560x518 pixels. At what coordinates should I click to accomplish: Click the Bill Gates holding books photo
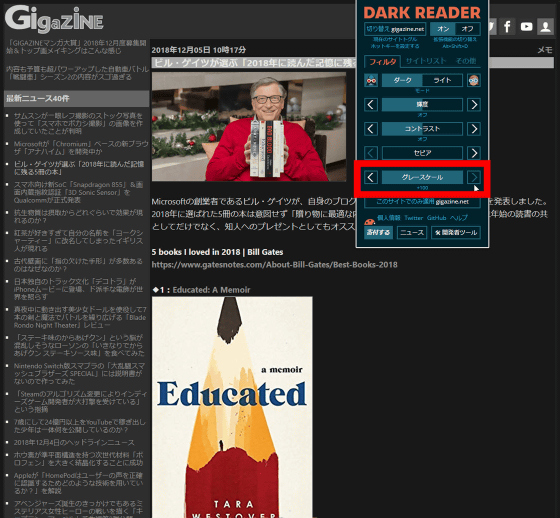point(249,127)
